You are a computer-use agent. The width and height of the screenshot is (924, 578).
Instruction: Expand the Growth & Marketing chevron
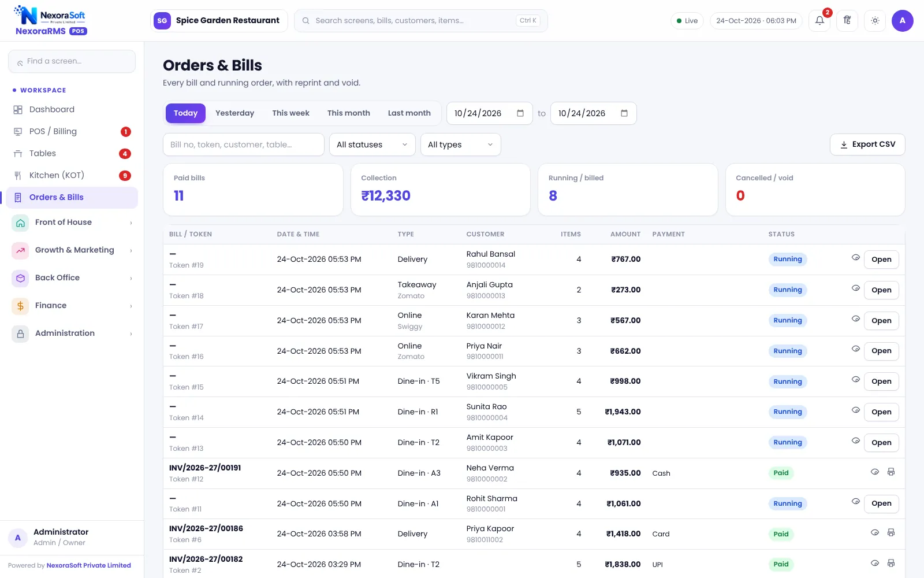[131, 251]
